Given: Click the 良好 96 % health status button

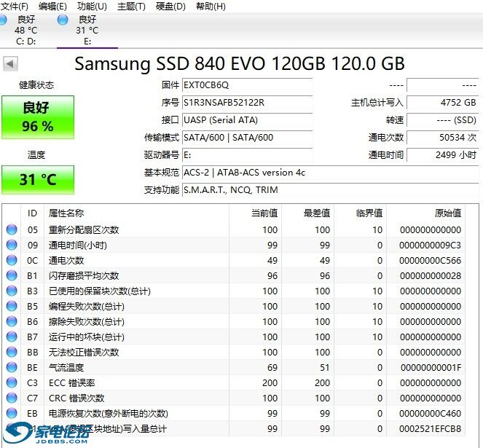Looking at the screenshot, I should [x=38, y=117].
